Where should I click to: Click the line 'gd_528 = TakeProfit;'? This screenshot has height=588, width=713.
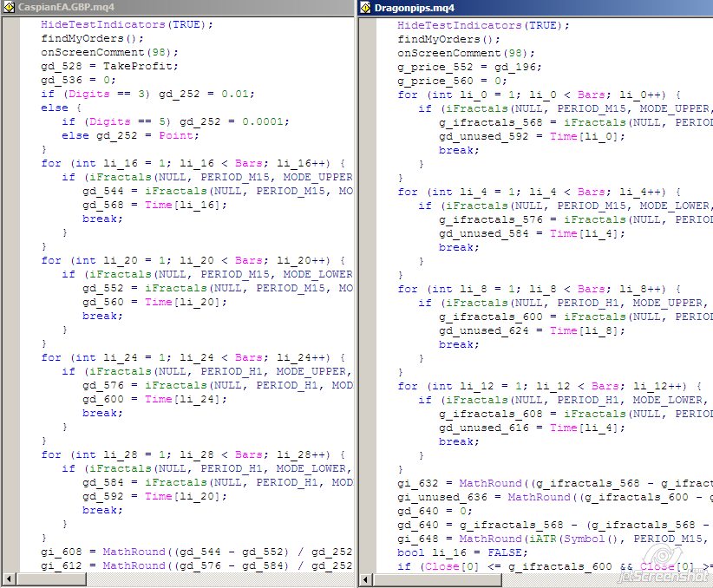(x=109, y=66)
